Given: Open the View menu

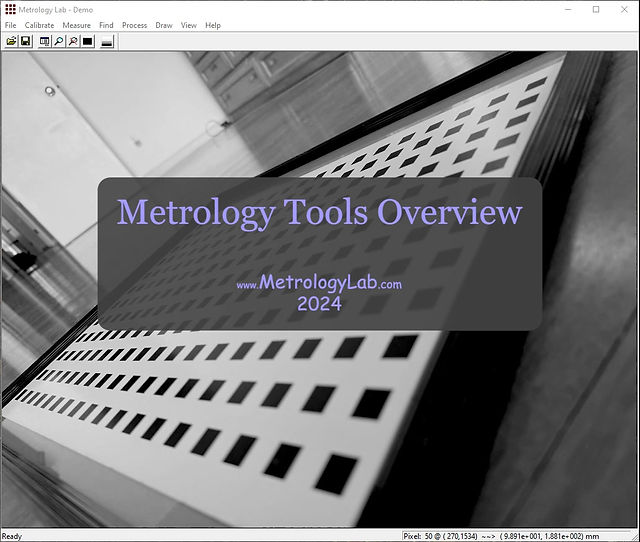Looking at the screenshot, I should [x=189, y=25].
